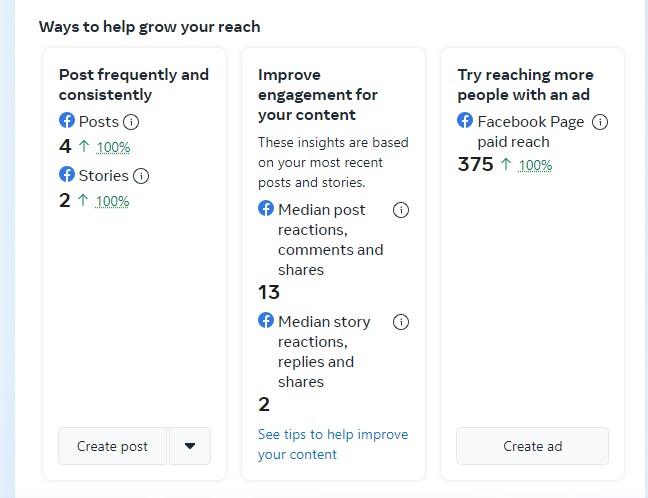
Task: Click Facebook logo beside median post reactions
Action: click(x=266, y=209)
